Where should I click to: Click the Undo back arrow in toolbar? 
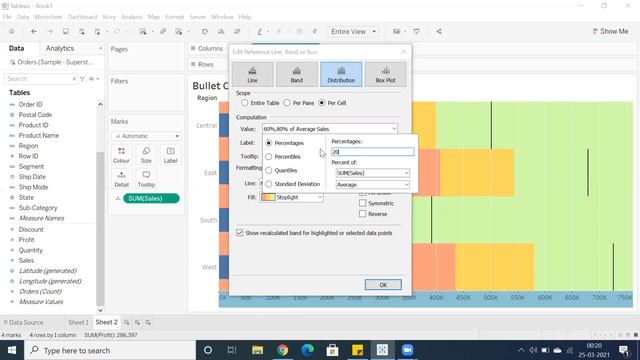pyautogui.click(x=34, y=31)
